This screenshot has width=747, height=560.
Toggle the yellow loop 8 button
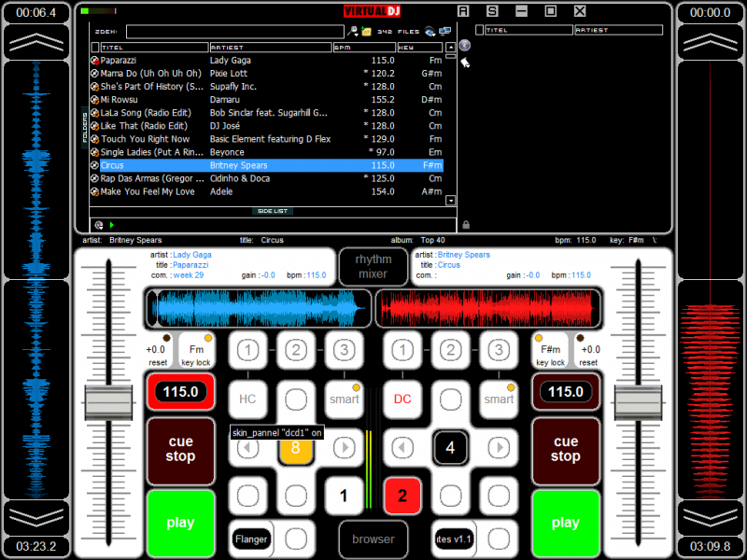pyautogui.click(x=296, y=448)
